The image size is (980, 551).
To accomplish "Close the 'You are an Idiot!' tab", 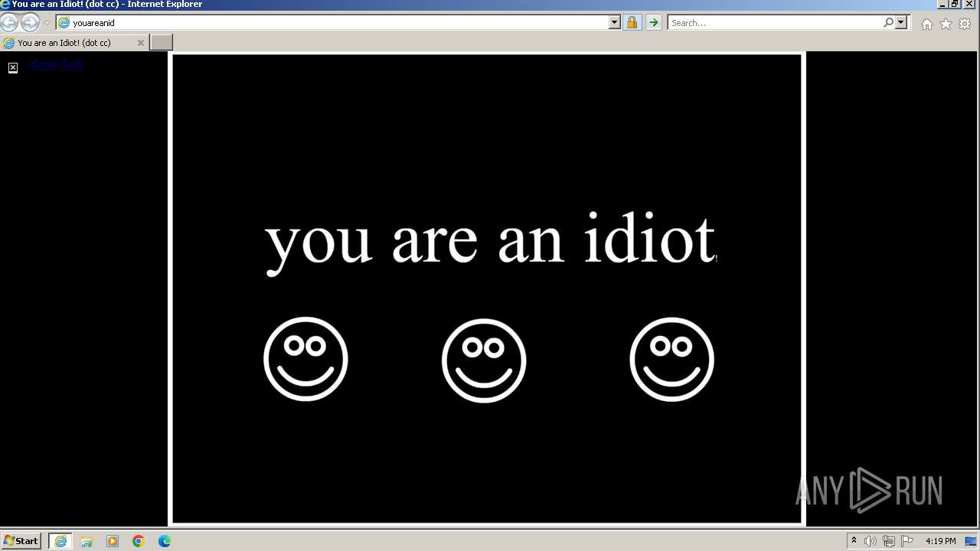I will pos(140,43).
